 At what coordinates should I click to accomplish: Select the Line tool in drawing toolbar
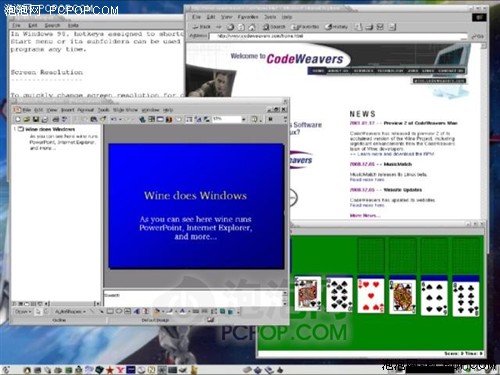[92, 311]
